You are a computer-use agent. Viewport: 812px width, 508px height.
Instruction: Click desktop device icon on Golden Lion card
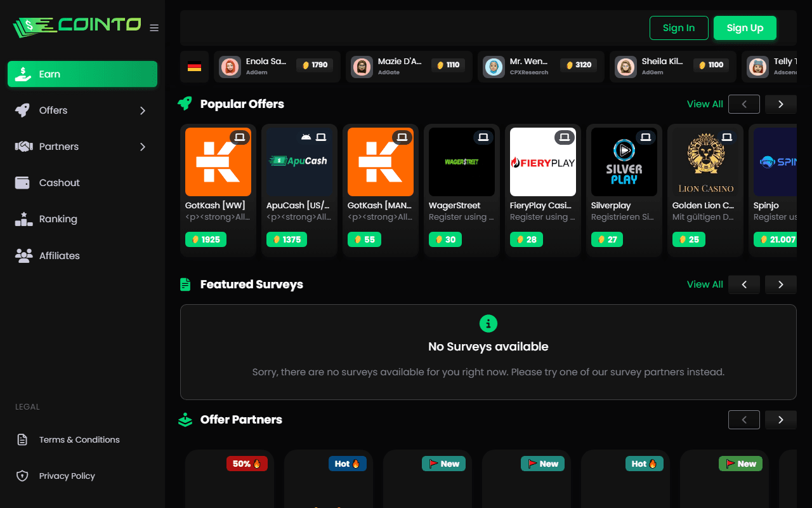point(727,137)
